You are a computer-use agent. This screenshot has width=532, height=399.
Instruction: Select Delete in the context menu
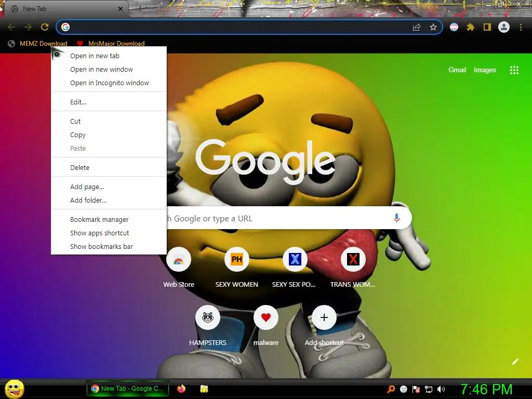[109, 167]
